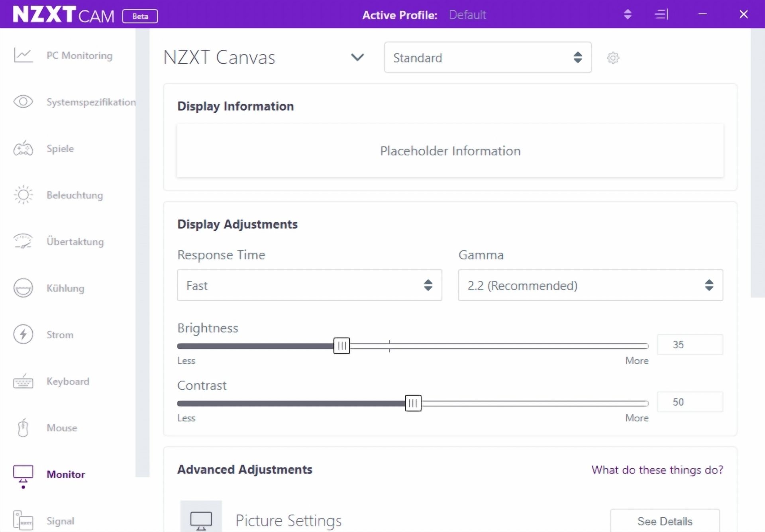Open the What do these things do? link
The width and height of the screenshot is (765, 532).
(x=657, y=470)
